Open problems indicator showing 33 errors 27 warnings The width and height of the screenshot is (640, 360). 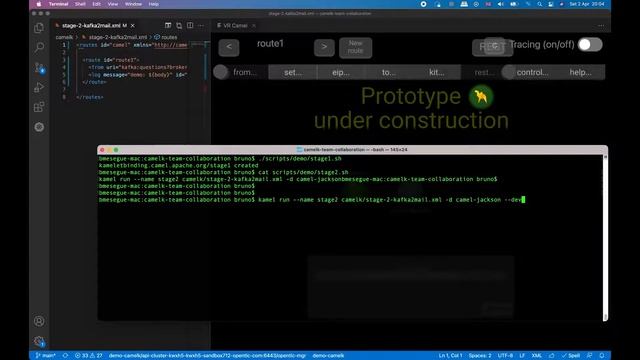pyautogui.click(x=89, y=356)
